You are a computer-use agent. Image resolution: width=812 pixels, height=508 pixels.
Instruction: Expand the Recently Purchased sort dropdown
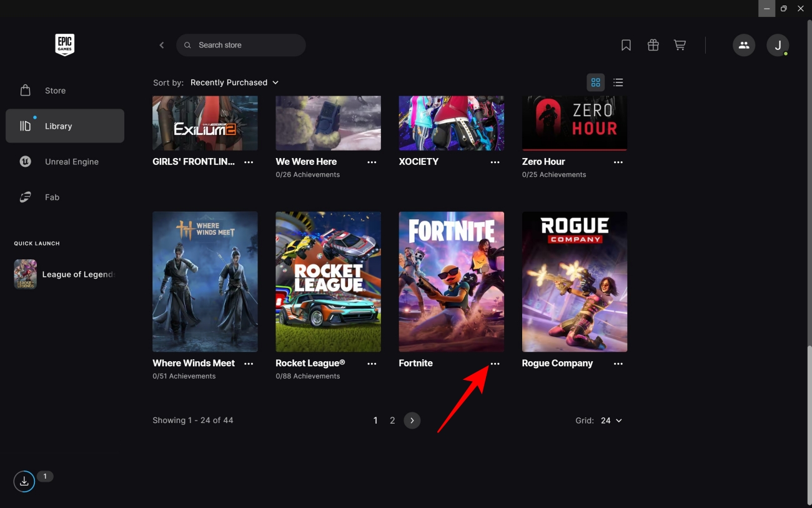pyautogui.click(x=234, y=82)
